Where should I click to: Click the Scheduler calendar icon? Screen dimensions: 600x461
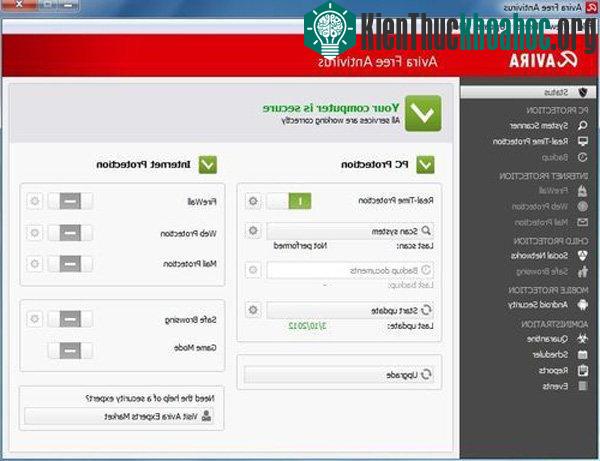point(582,355)
